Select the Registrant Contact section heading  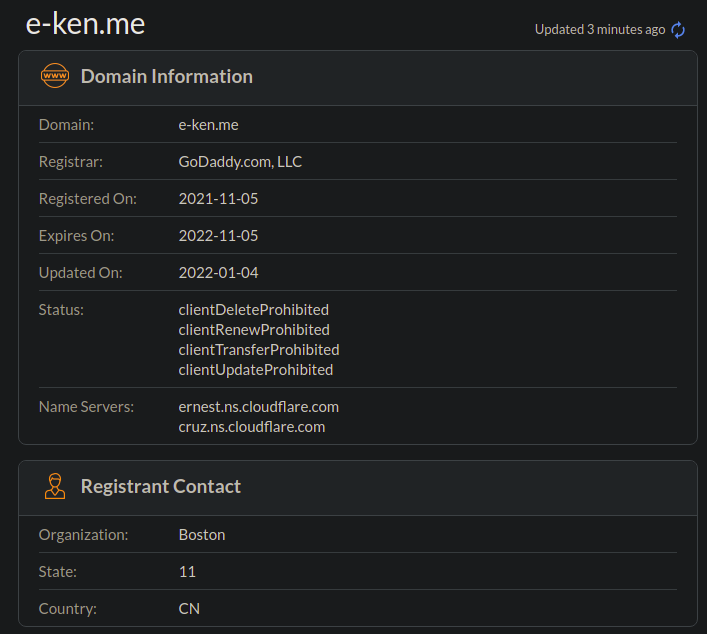160,487
